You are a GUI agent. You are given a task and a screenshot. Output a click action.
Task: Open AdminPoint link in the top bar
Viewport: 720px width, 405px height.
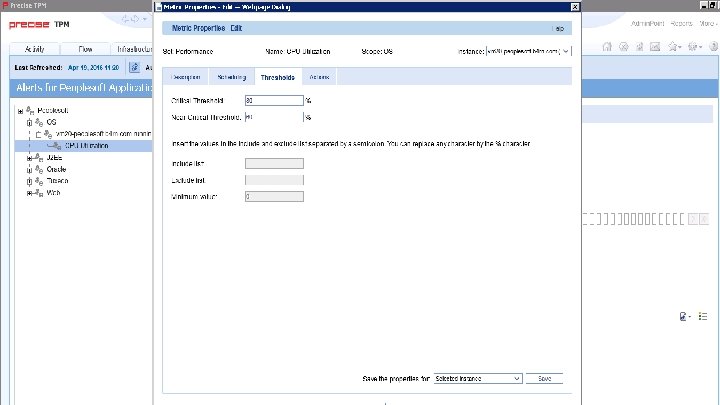click(647, 23)
